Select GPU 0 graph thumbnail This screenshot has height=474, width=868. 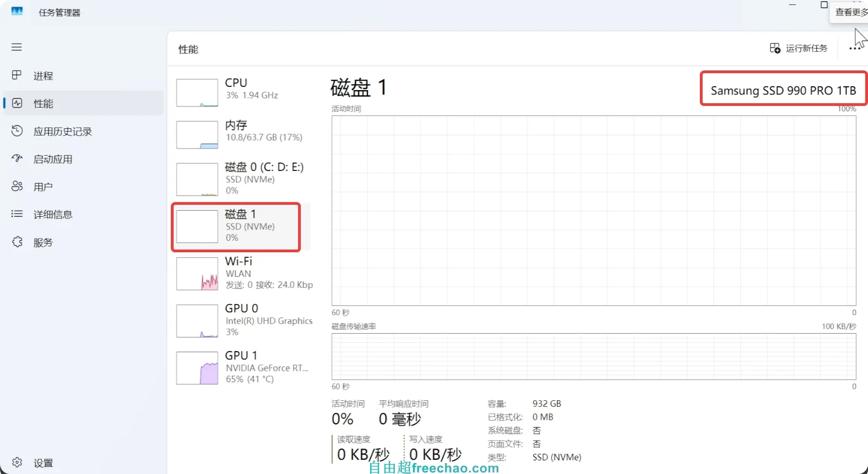pos(197,321)
